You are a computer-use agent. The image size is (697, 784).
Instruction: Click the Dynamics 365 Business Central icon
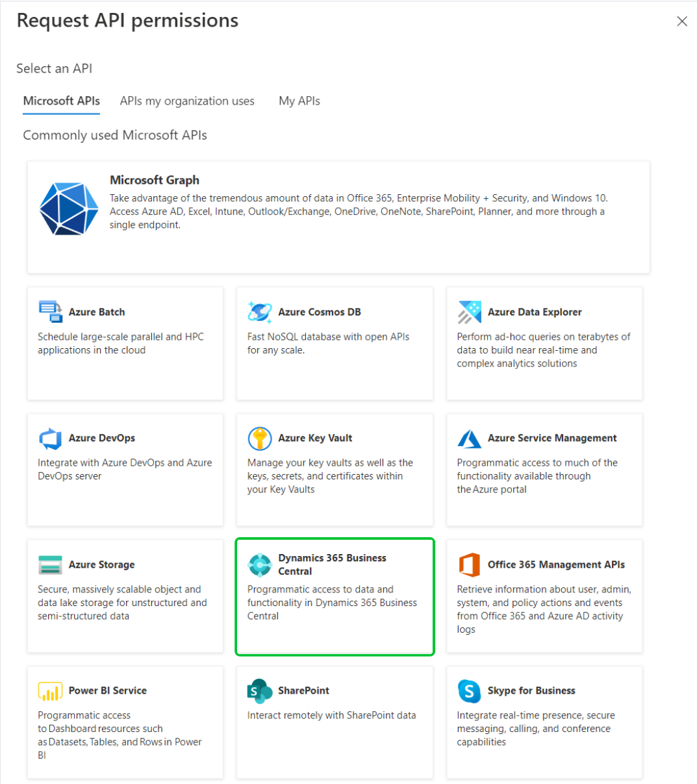coord(260,564)
